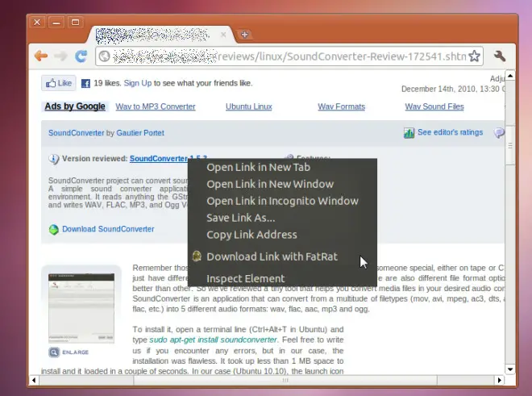Click the info icon beside Version reviewed

click(x=54, y=159)
